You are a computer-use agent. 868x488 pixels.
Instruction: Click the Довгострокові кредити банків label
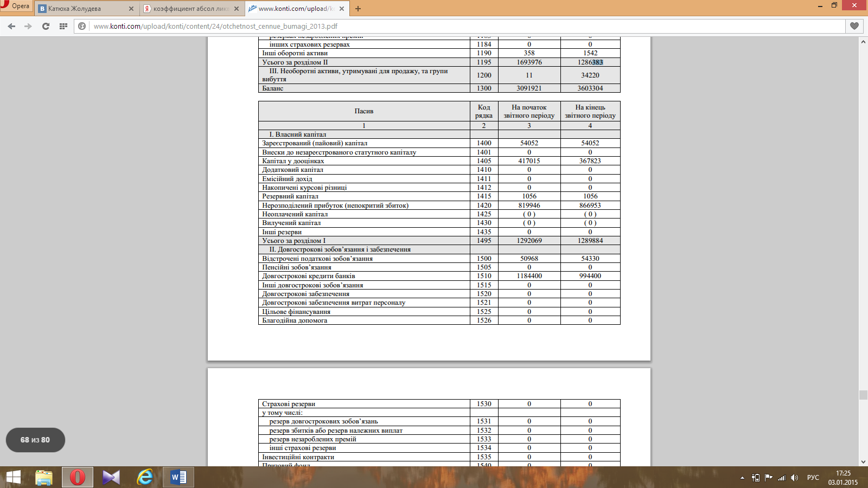point(309,276)
